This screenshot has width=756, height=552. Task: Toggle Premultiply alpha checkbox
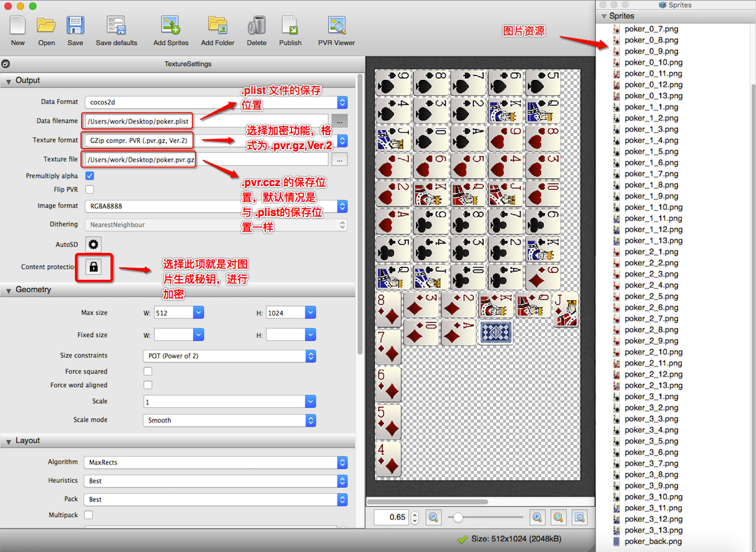[90, 176]
